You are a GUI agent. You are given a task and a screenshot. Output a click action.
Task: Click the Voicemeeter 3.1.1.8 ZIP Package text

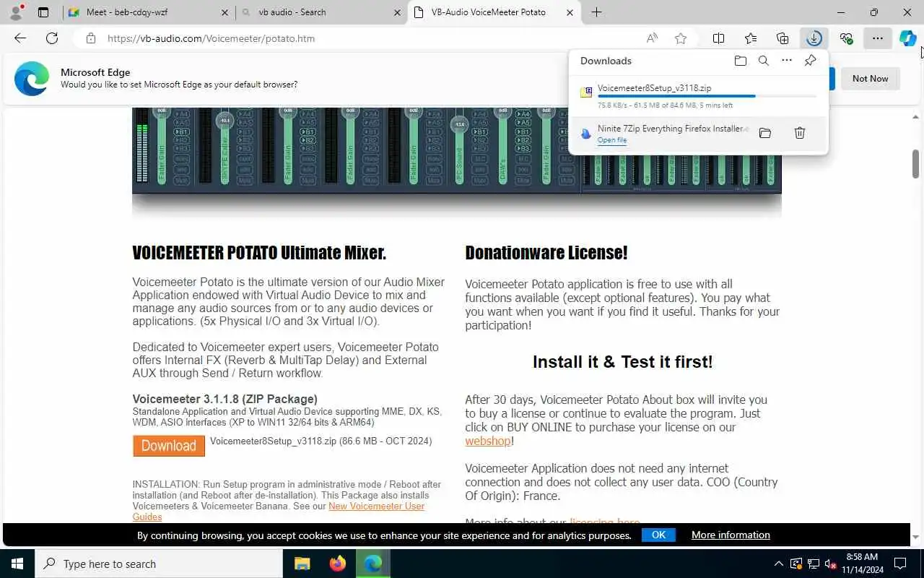click(225, 399)
